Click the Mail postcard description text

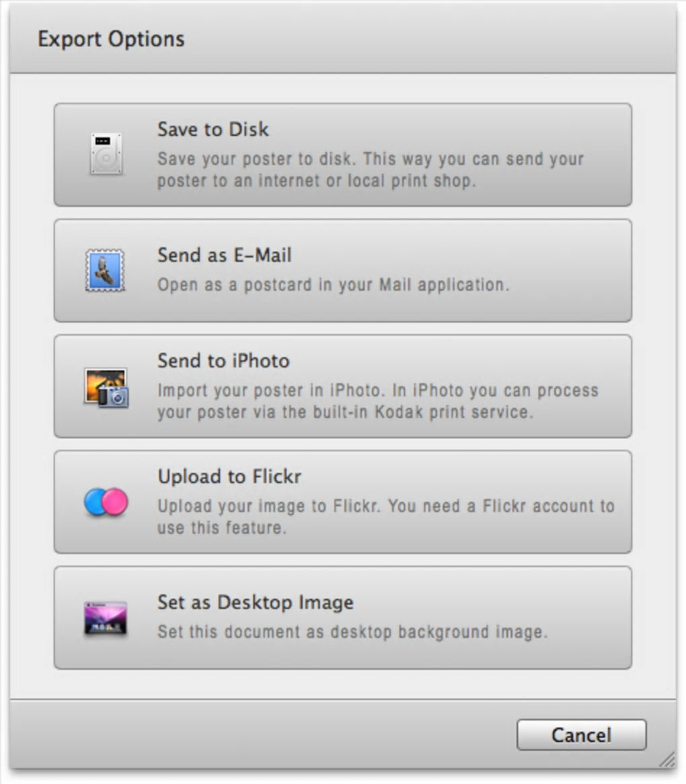click(x=333, y=284)
